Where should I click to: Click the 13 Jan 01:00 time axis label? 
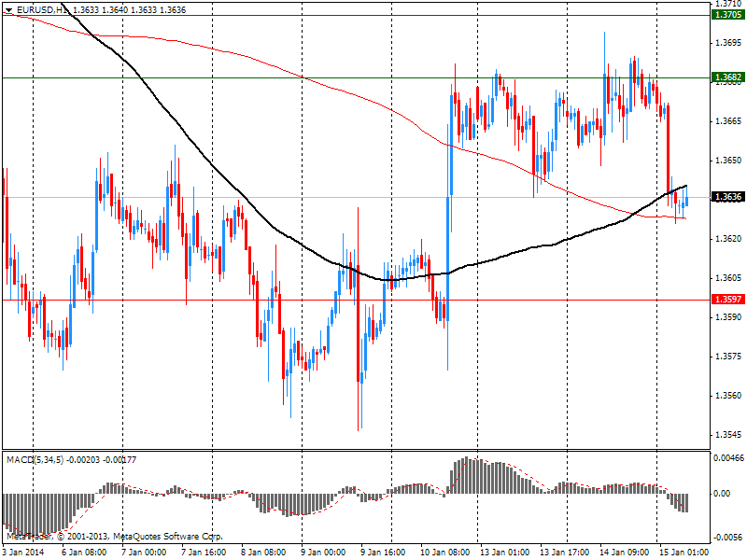(x=505, y=552)
